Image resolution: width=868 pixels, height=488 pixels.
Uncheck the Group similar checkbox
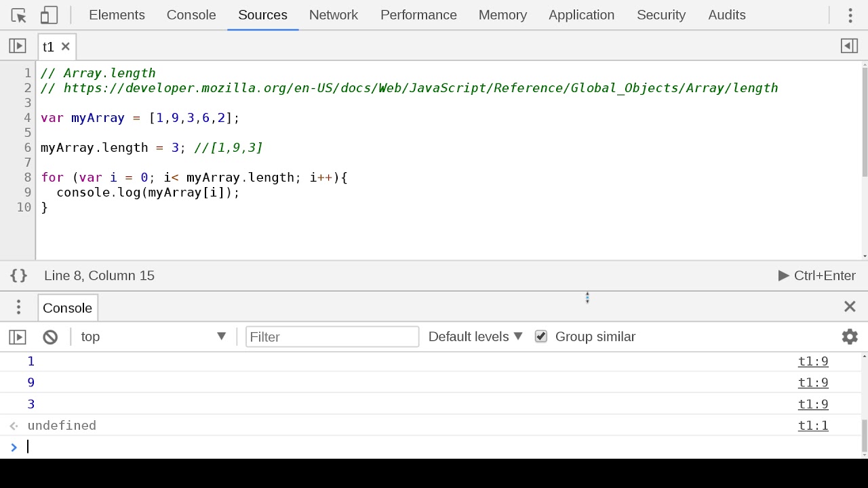point(540,336)
